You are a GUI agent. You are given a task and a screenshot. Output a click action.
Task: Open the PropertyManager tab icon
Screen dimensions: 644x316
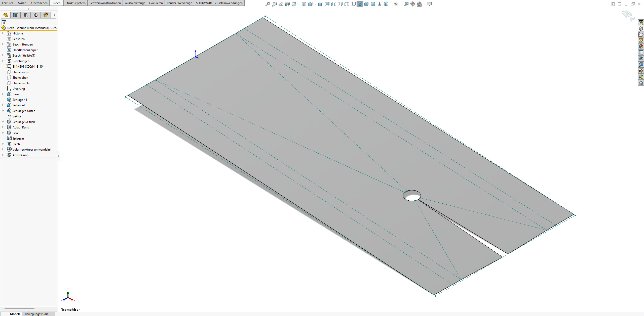click(16, 15)
